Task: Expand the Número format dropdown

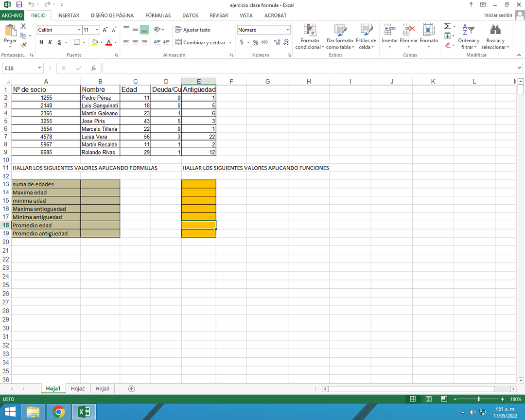Action: [287, 30]
